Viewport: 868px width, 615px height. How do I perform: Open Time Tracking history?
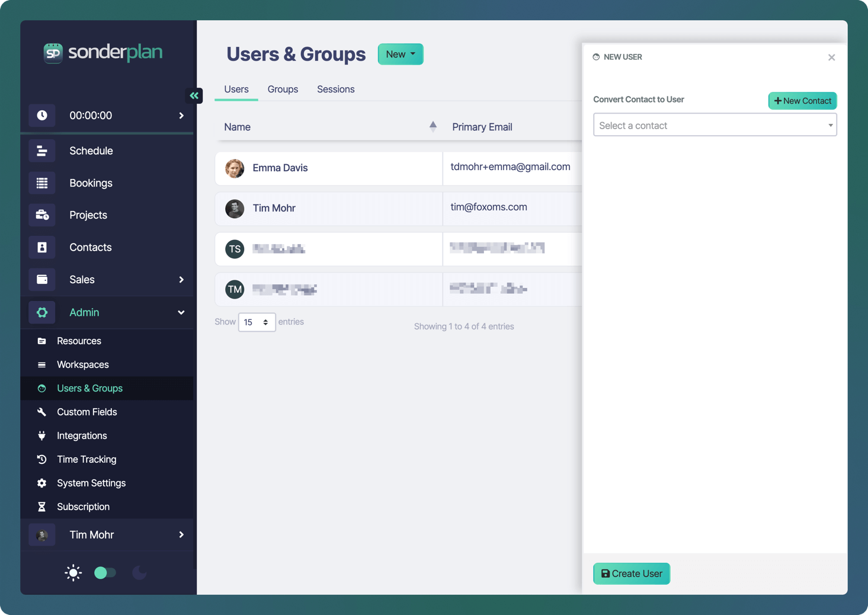pyautogui.click(x=86, y=459)
